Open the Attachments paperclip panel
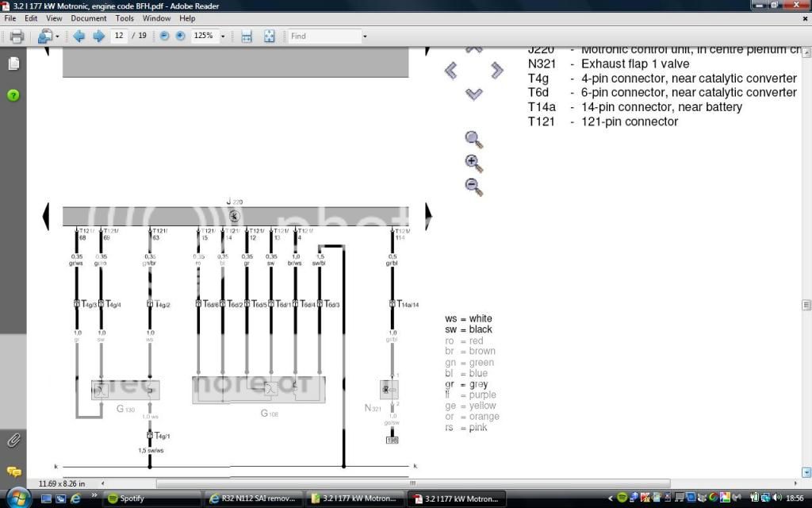Screen dimensions: 812x508 pos(13,440)
